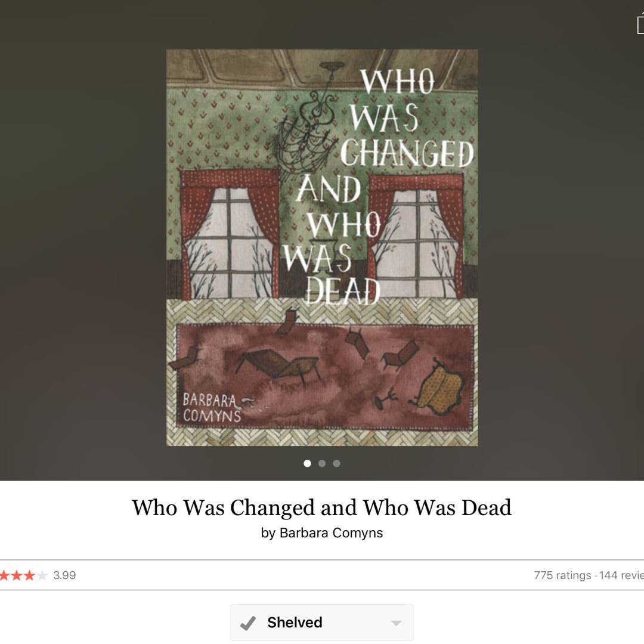The width and height of the screenshot is (644, 644).
Task: Tap the hand-lettered BARBARA COMYNS on cover
Action: click(x=212, y=407)
